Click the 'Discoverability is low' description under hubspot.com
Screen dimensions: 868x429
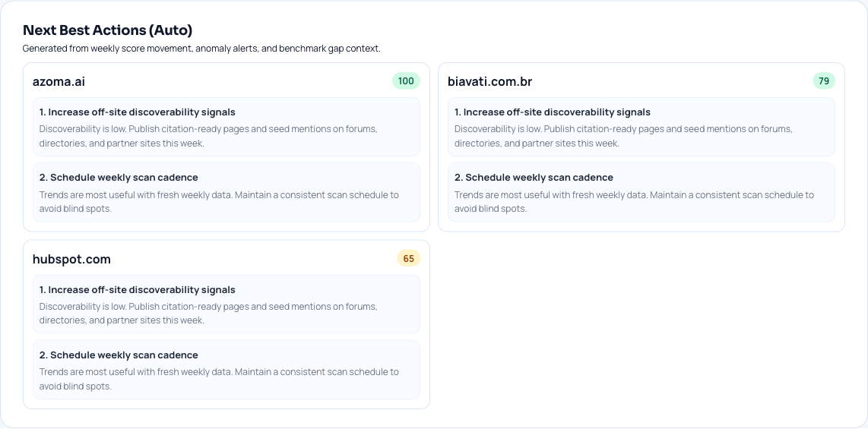[208, 314]
